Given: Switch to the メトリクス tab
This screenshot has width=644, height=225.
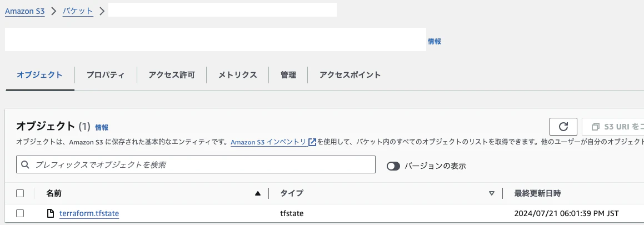Looking at the screenshot, I should point(237,75).
